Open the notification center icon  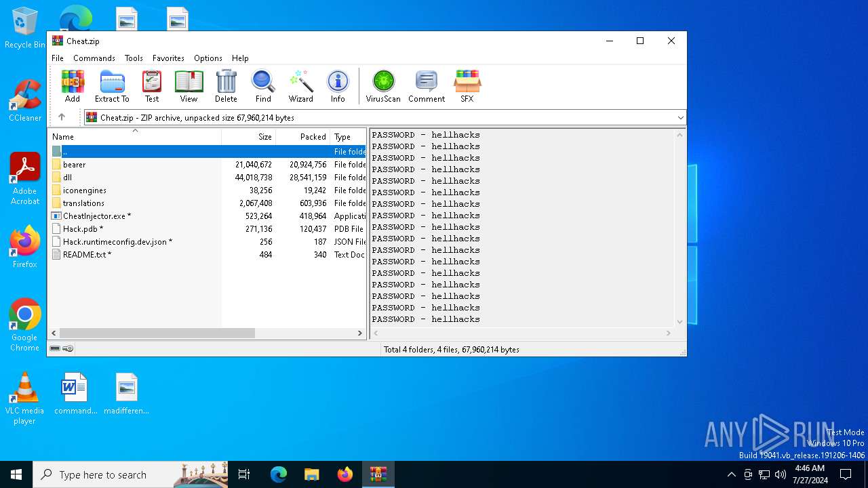846,474
